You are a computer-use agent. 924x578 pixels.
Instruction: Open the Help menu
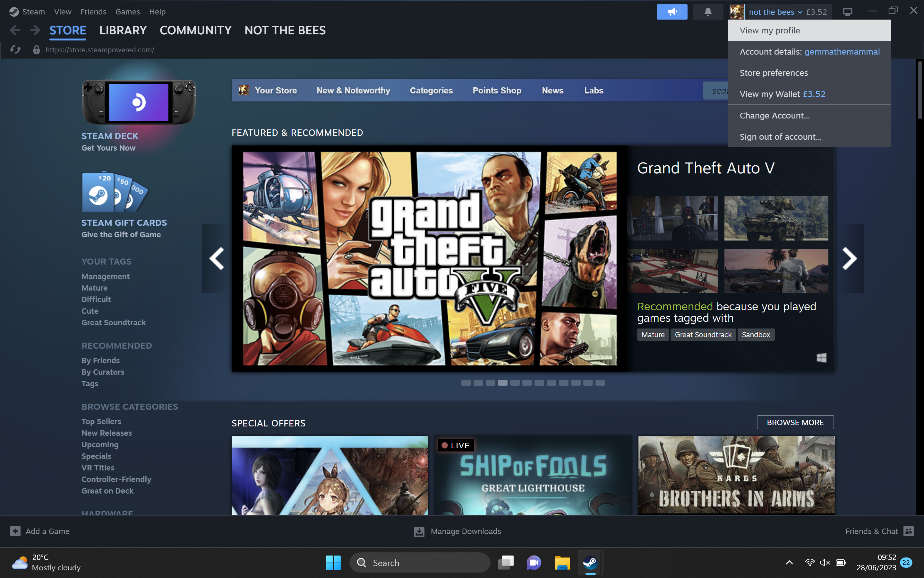(157, 12)
